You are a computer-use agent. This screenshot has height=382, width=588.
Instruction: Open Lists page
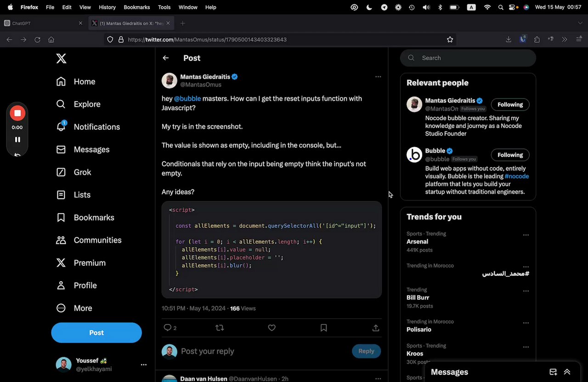73,195
